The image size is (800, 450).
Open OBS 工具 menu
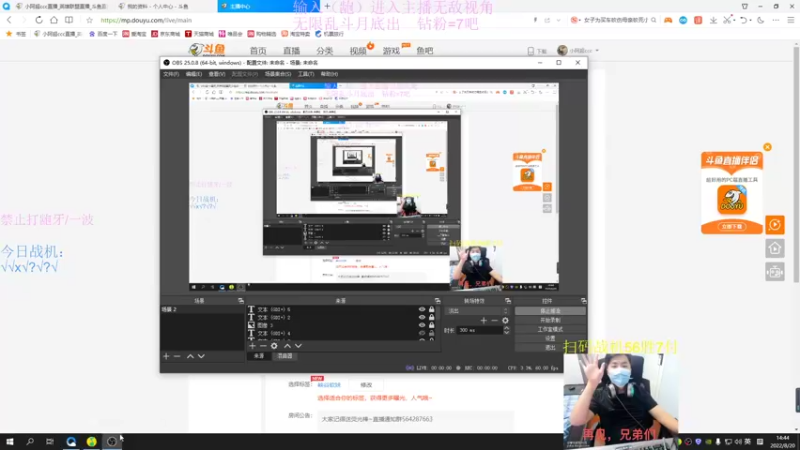point(306,74)
